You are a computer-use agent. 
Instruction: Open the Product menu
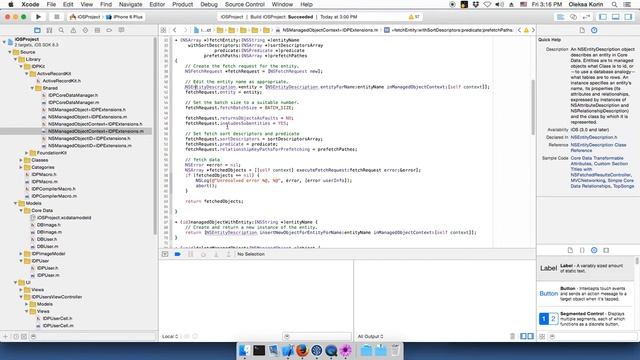coord(182,4)
